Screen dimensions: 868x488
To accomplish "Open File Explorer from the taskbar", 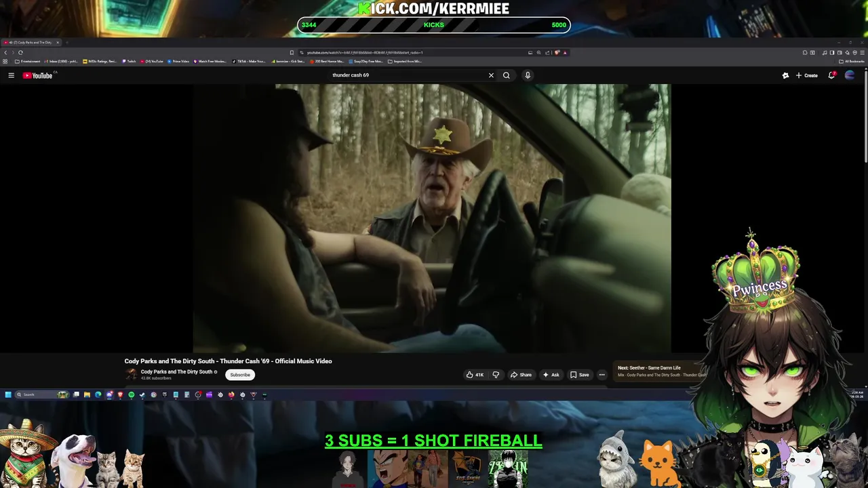I will [87, 394].
